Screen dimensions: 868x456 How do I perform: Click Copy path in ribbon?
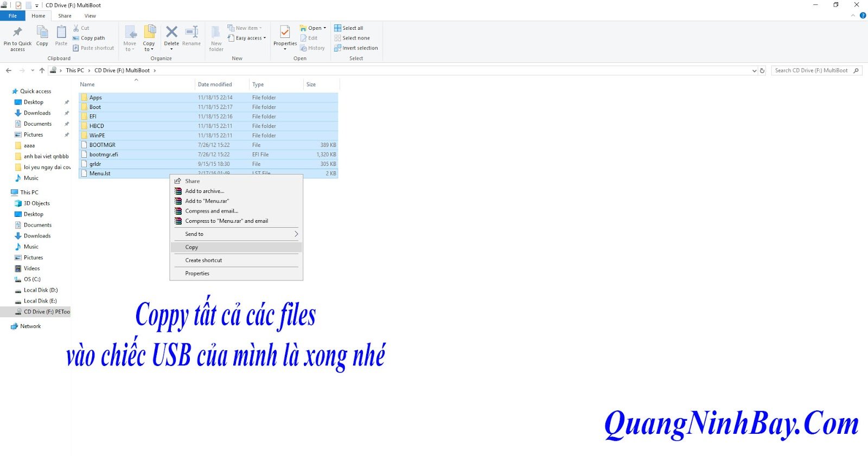[89, 38]
